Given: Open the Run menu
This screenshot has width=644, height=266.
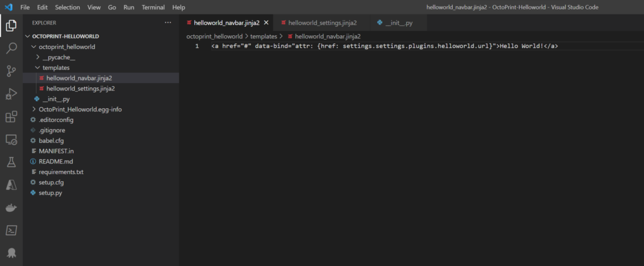Looking at the screenshot, I should pos(129,8).
